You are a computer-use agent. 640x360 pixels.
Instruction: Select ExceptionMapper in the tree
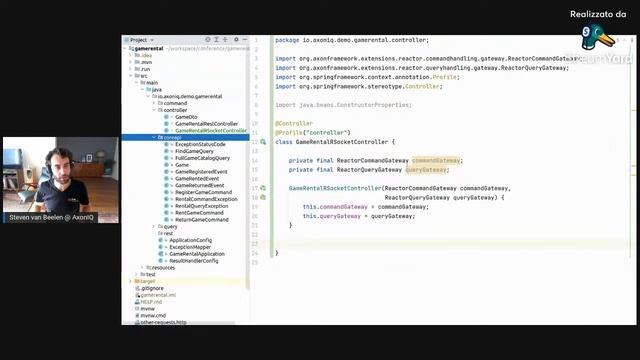click(190, 247)
